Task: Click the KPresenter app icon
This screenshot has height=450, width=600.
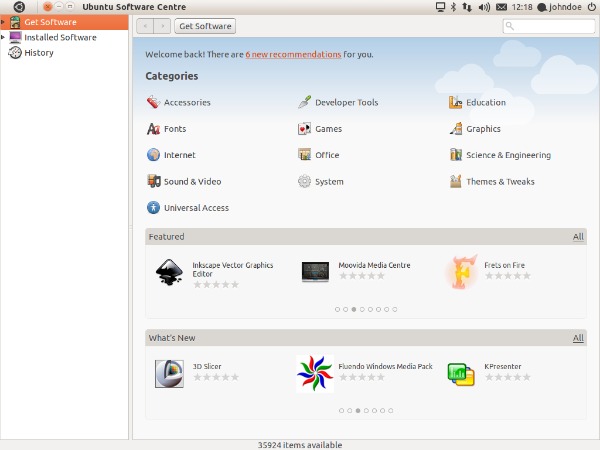Action: pyautogui.click(x=461, y=374)
